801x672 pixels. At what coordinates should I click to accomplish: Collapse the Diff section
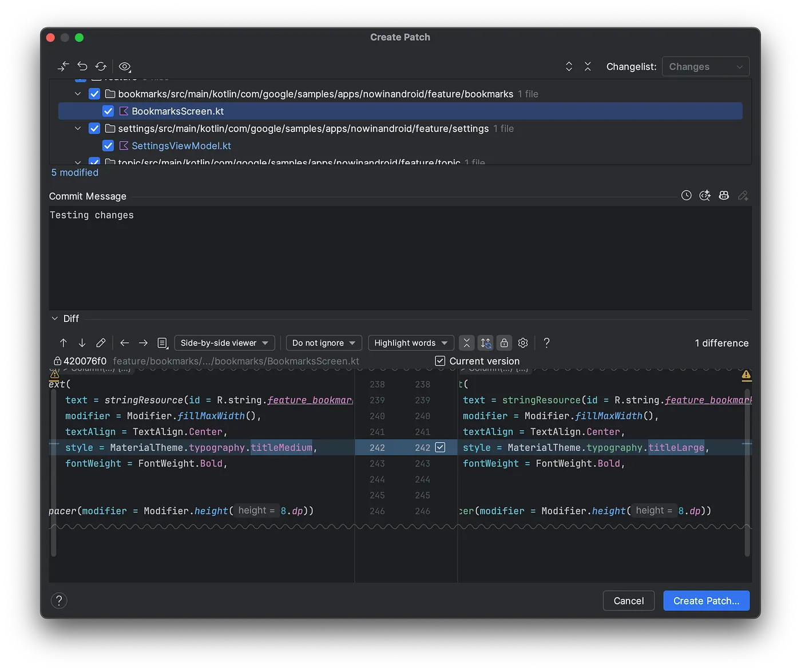(55, 319)
